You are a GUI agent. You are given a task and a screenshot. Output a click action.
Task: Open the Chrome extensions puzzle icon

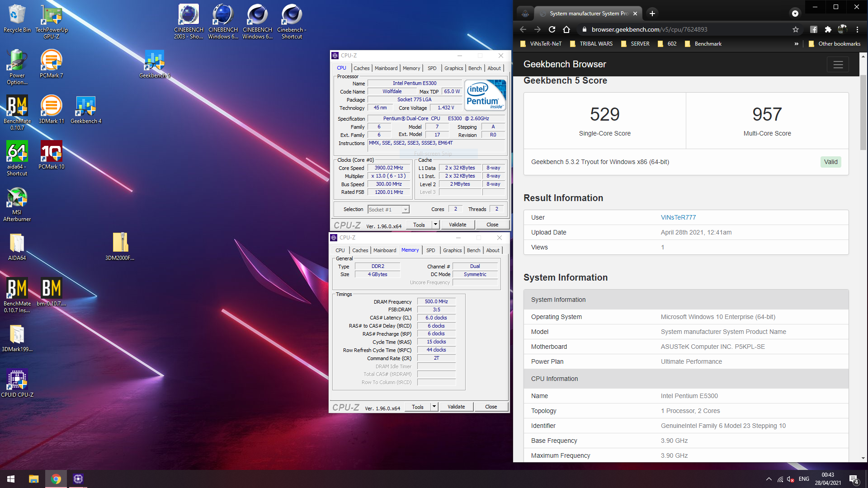click(x=828, y=29)
